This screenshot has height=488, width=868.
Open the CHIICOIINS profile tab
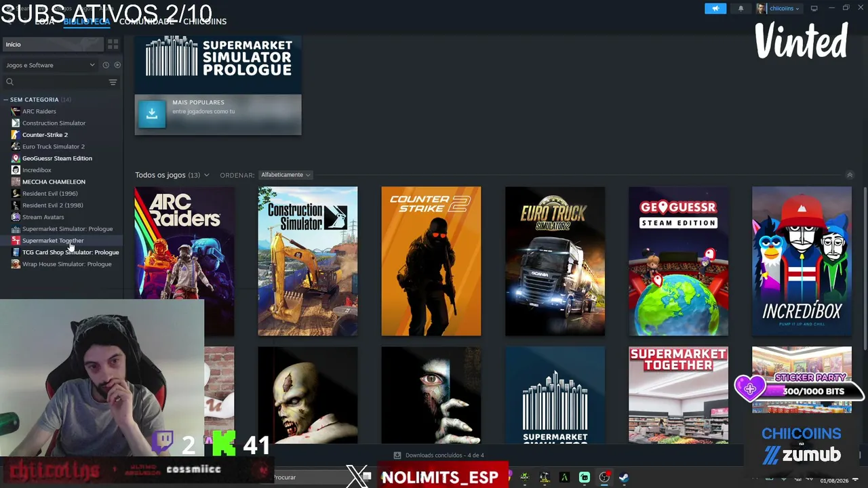click(205, 21)
